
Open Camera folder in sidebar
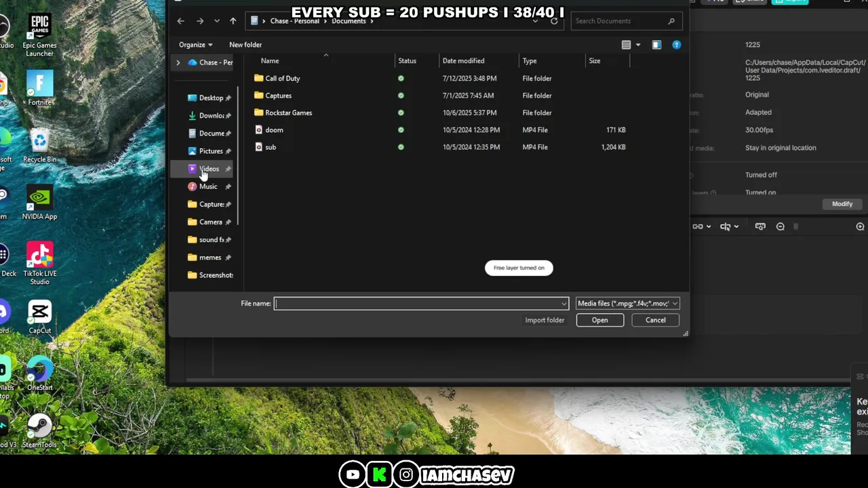tap(211, 222)
